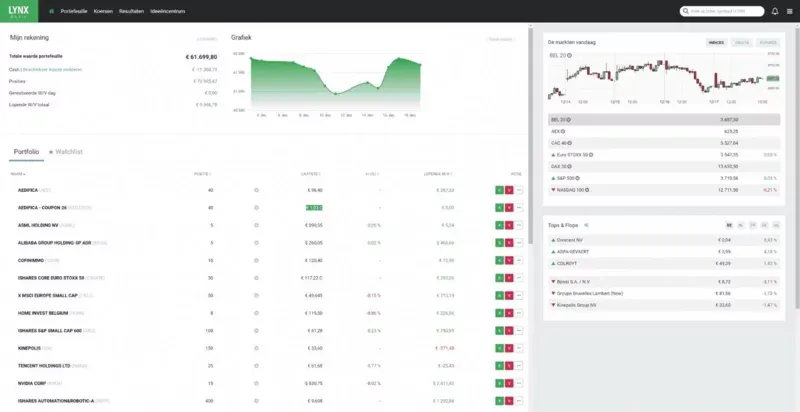This screenshot has width=800, height=412.
Task: Select the FUTURES market toggle
Action: click(768, 43)
